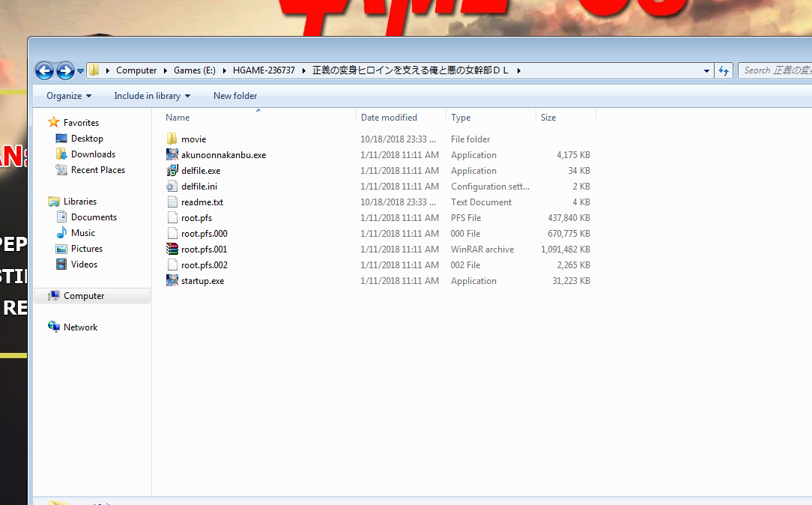Select the delfile.ini configuration file icon

[172, 187]
